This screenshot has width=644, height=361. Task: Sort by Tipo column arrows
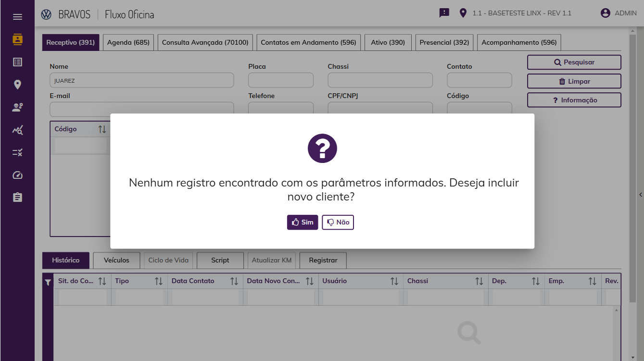pos(159,281)
